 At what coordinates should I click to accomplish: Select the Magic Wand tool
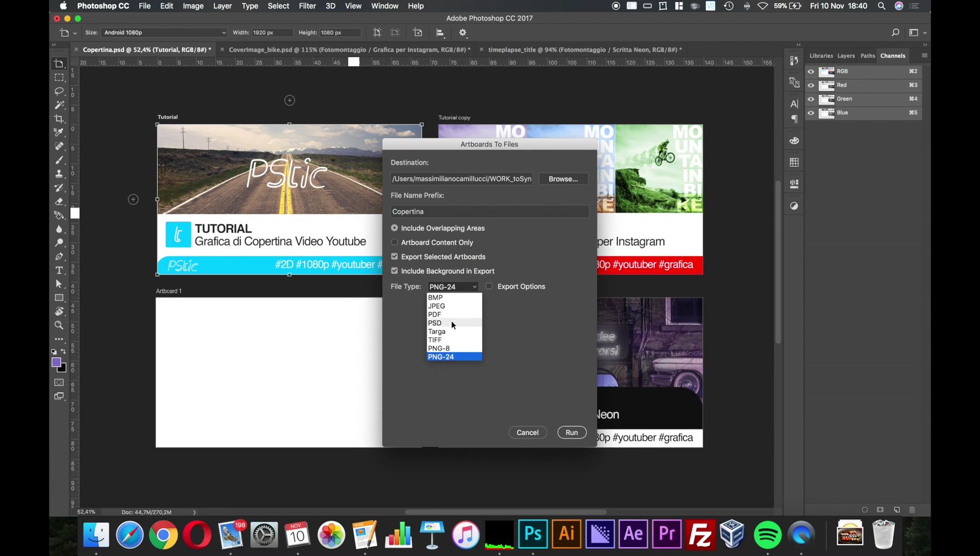coord(59,105)
